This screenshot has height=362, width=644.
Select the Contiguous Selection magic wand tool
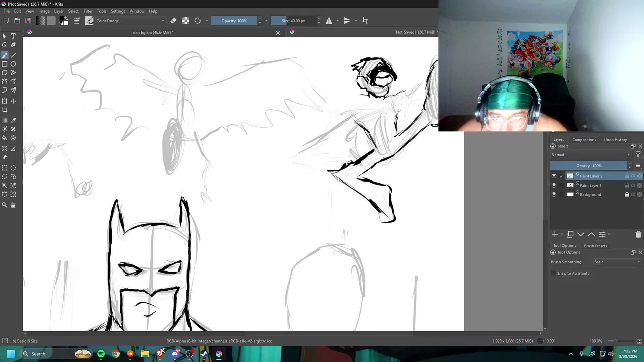(x=5, y=186)
